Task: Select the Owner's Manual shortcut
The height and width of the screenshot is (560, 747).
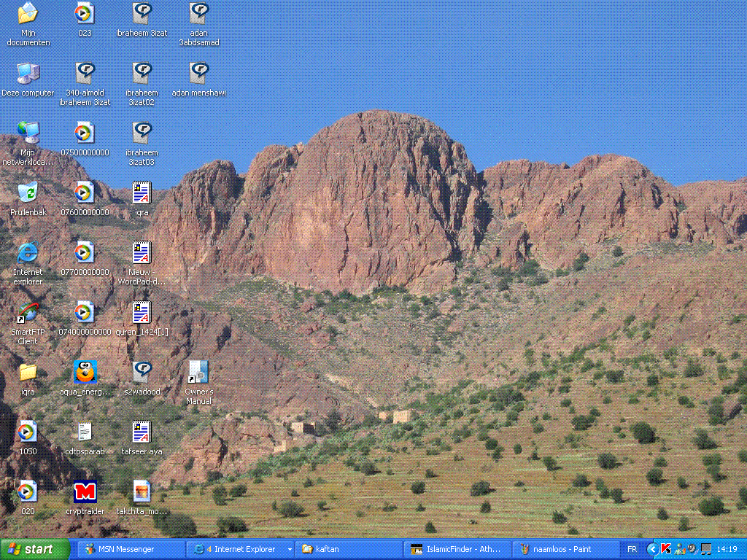Action: click(x=198, y=373)
